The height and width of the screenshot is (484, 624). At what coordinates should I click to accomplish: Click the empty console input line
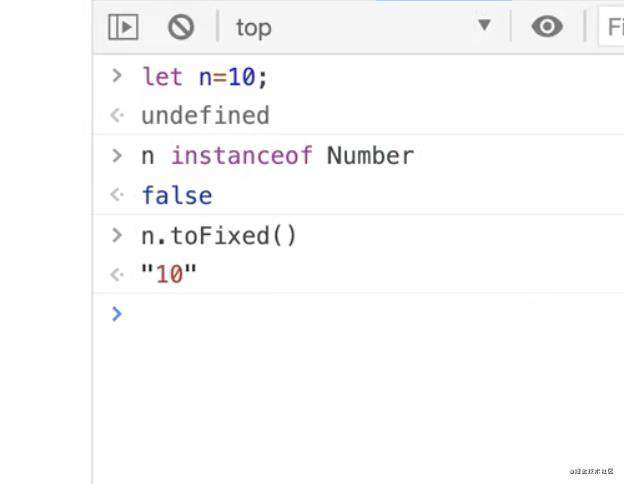[x=374, y=314]
